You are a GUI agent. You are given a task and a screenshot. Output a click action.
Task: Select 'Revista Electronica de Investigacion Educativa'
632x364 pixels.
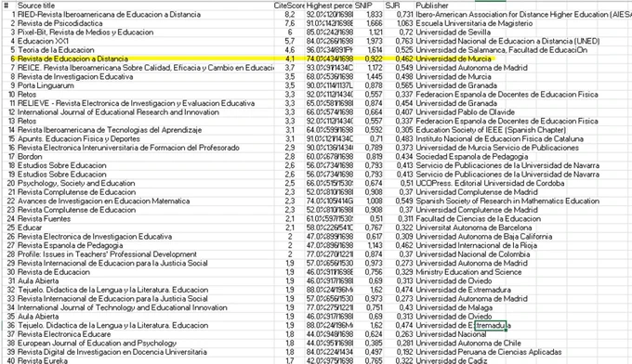pyautogui.click(x=95, y=237)
